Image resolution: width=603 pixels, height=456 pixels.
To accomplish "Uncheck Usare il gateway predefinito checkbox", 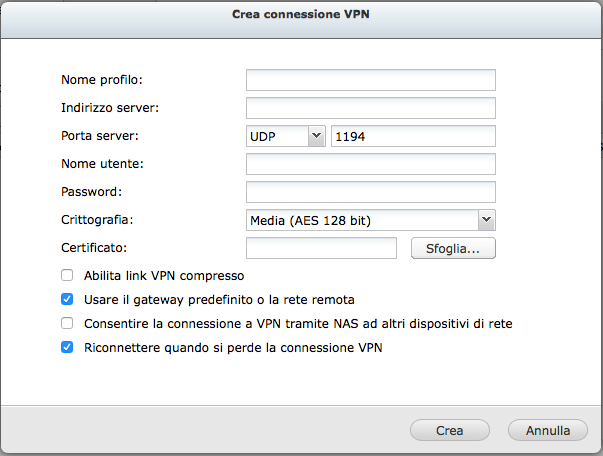I will (x=67, y=299).
